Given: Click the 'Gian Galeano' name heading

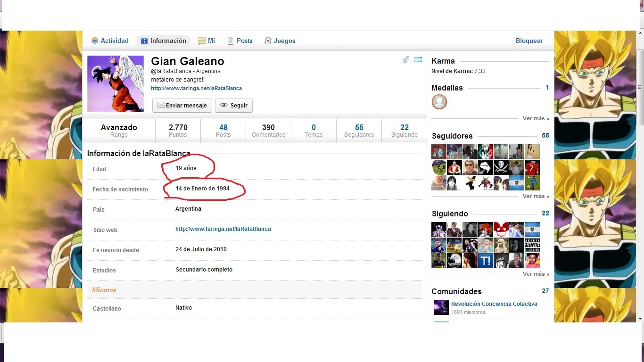Looking at the screenshot, I should point(188,61).
